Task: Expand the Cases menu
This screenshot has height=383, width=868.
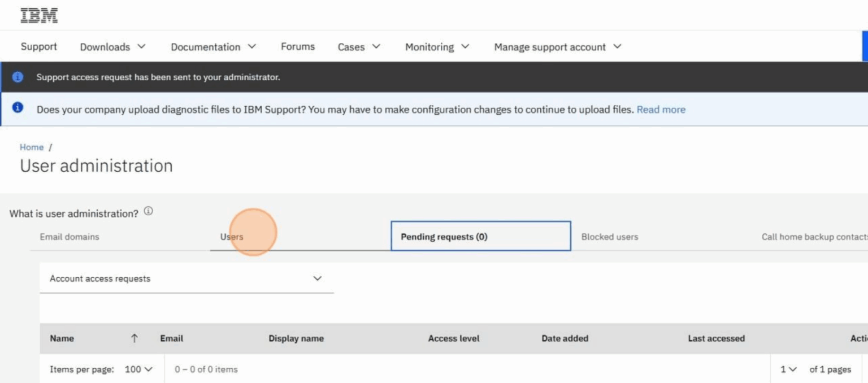Action: (358, 47)
